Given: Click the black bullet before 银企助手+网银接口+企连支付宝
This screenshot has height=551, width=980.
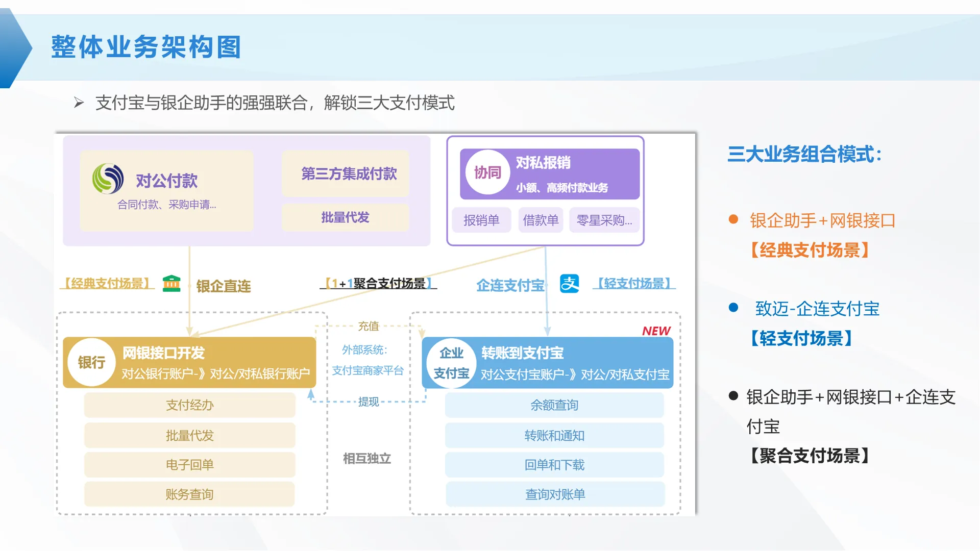Looking at the screenshot, I should [x=733, y=395].
